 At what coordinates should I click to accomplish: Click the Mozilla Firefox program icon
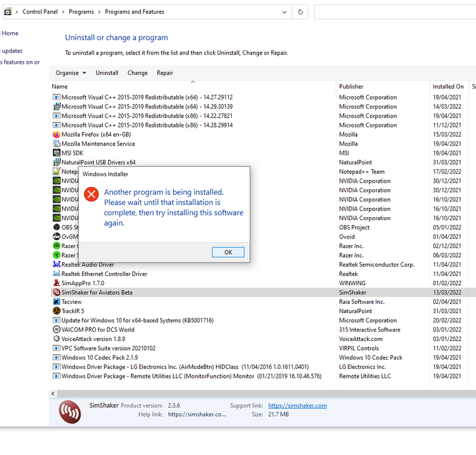[x=56, y=134]
